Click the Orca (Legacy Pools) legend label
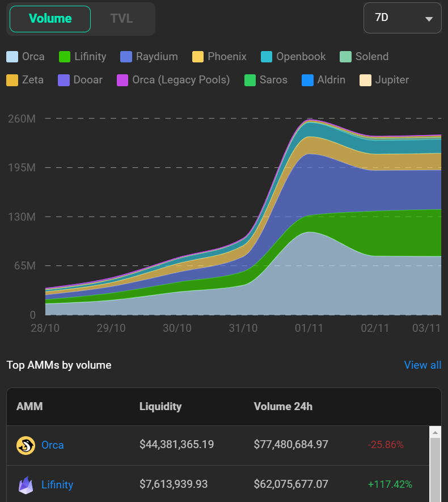This screenshot has width=448, height=502. click(x=181, y=80)
